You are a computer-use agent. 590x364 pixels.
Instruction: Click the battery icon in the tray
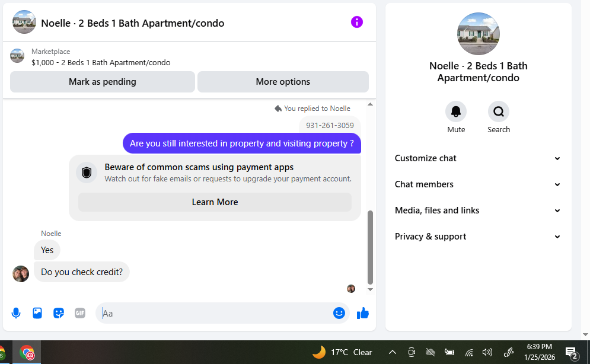(449, 352)
